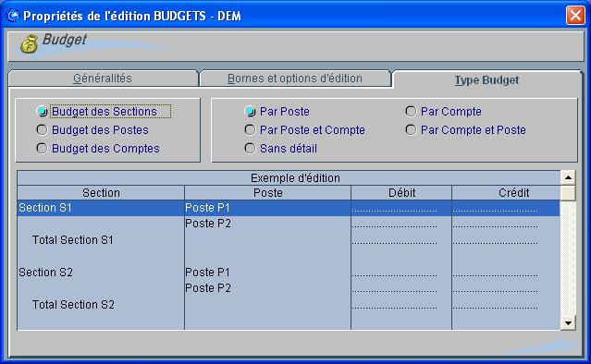This screenshot has width=591, height=364.
Task: Select the Type Budget tab
Action: pos(486,79)
